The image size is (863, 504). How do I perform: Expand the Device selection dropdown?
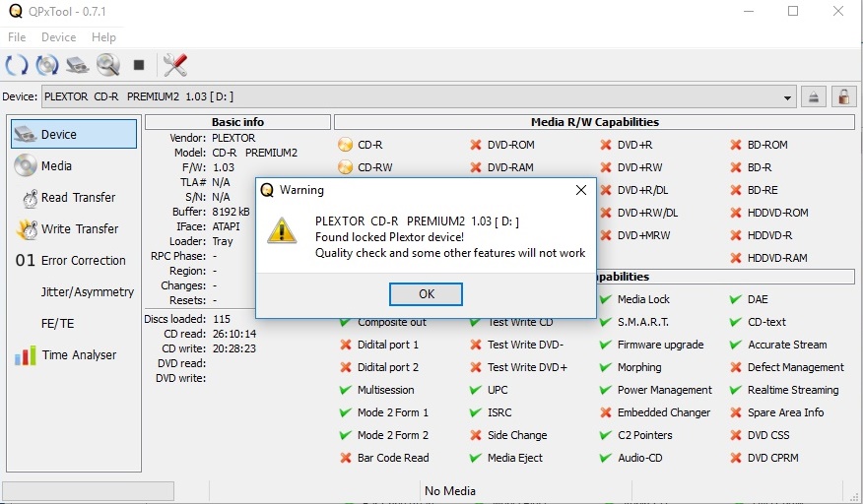[787, 97]
